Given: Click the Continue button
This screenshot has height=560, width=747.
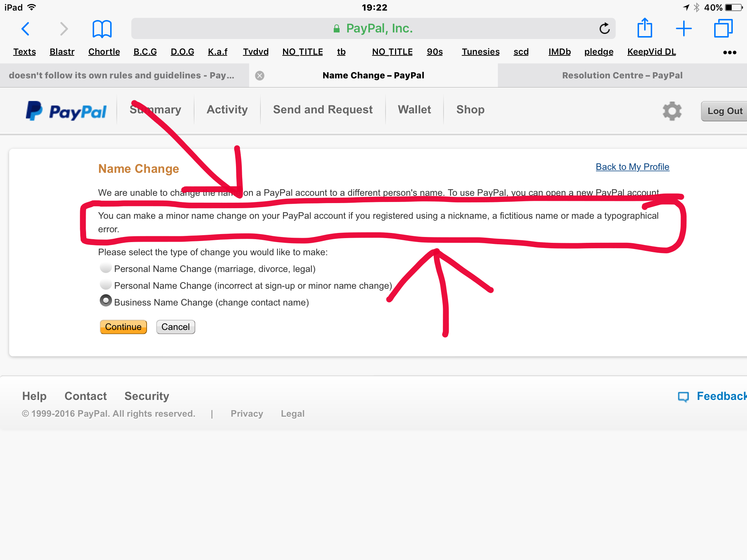Looking at the screenshot, I should (x=123, y=327).
